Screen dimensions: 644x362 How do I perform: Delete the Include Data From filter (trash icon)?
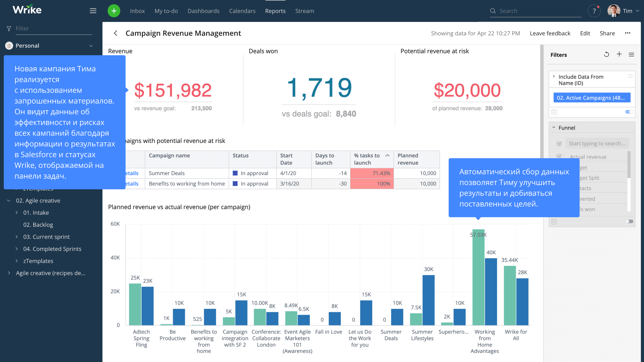pyautogui.click(x=554, y=112)
